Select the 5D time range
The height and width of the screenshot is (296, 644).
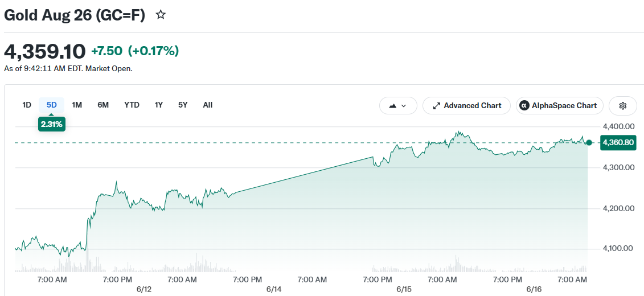[x=52, y=105]
